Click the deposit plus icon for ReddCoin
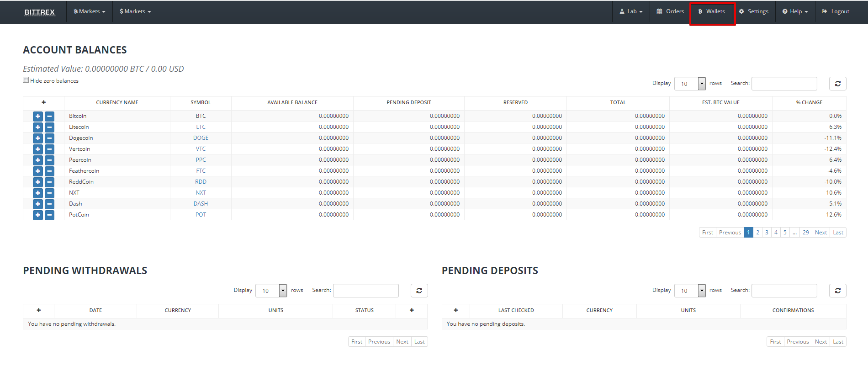Screen dimensions: 868x371 coord(38,182)
